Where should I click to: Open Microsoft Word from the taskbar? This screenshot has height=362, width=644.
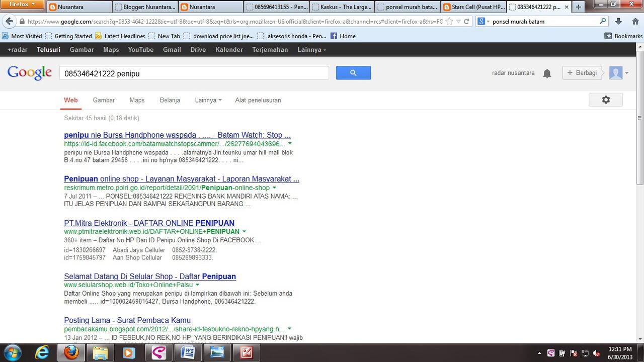click(188, 352)
